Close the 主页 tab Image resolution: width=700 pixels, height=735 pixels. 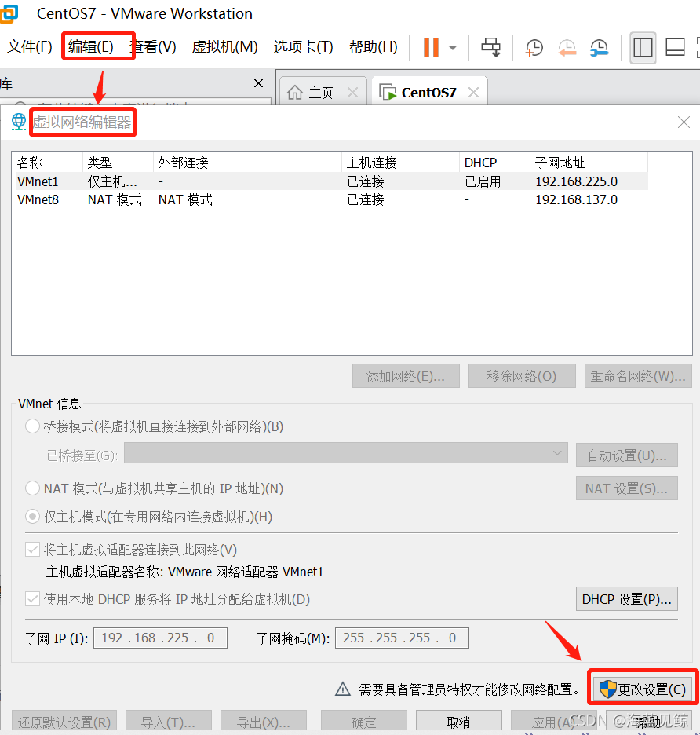click(353, 93)
